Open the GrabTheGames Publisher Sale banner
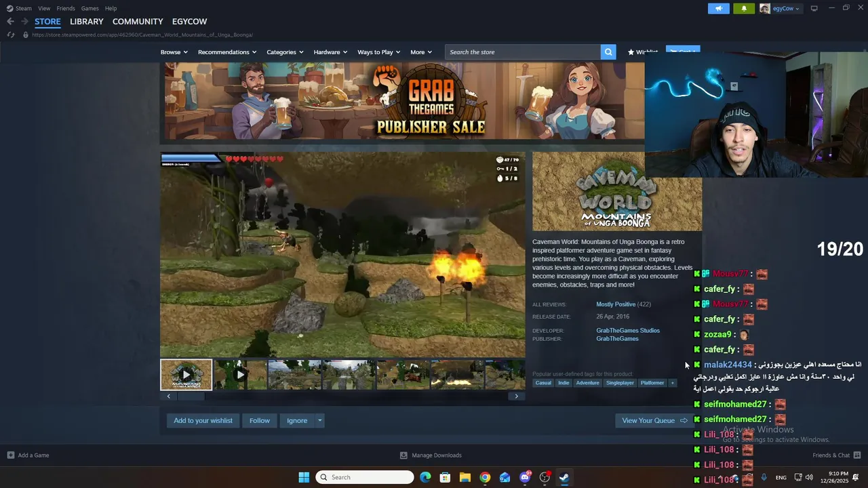This screenshot has width=868, height=488. [x=403, y=101]
